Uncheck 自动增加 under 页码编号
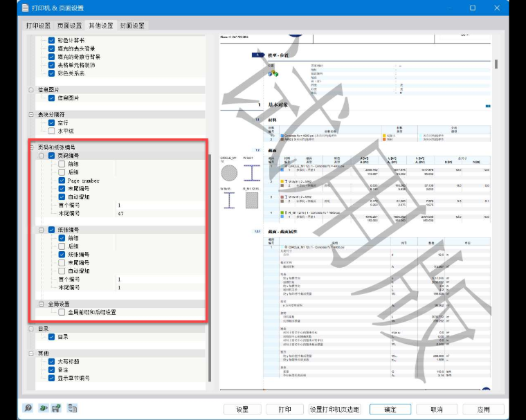Viewport: 526px width, 420px height. tap(62, 197)
